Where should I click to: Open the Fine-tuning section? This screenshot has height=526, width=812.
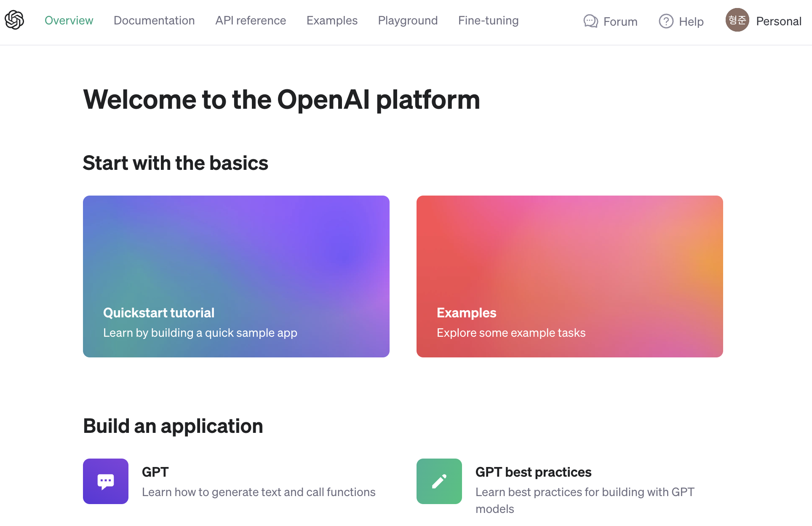(x=488, y=20)
